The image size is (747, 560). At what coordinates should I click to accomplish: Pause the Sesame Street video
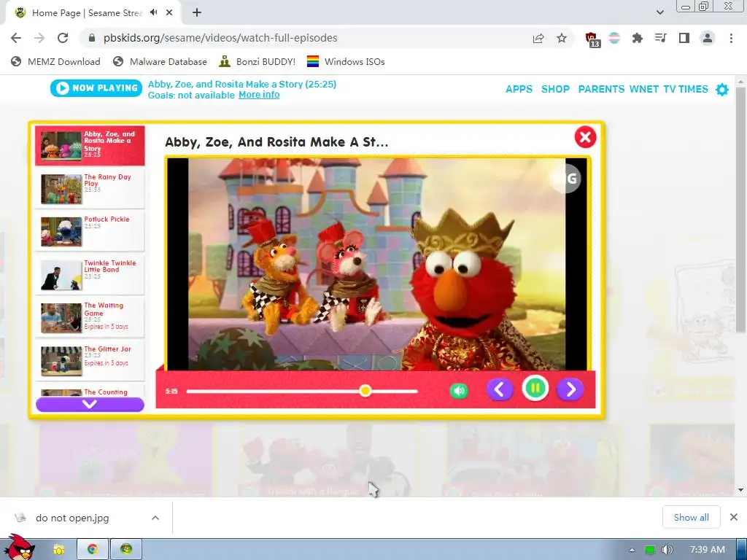tap(535, 389)
